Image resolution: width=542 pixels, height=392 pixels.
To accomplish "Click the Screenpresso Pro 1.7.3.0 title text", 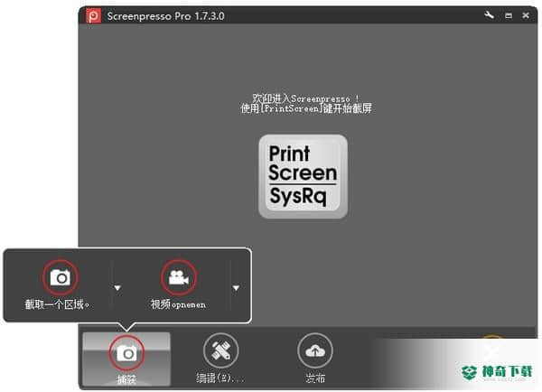I will coord(166,16).
